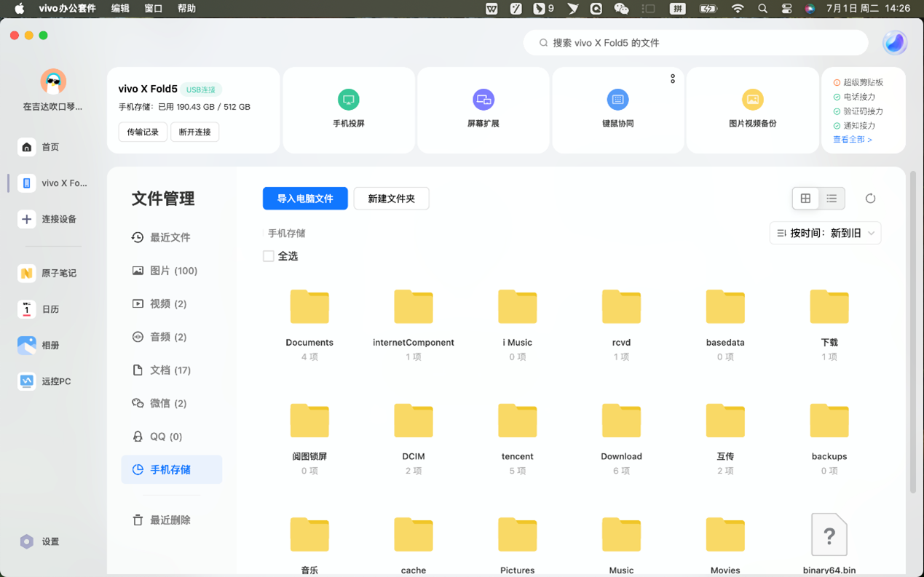Show 最近文件 recent files
The height and width of the screenshot is (577, 924).
[171, 237]
